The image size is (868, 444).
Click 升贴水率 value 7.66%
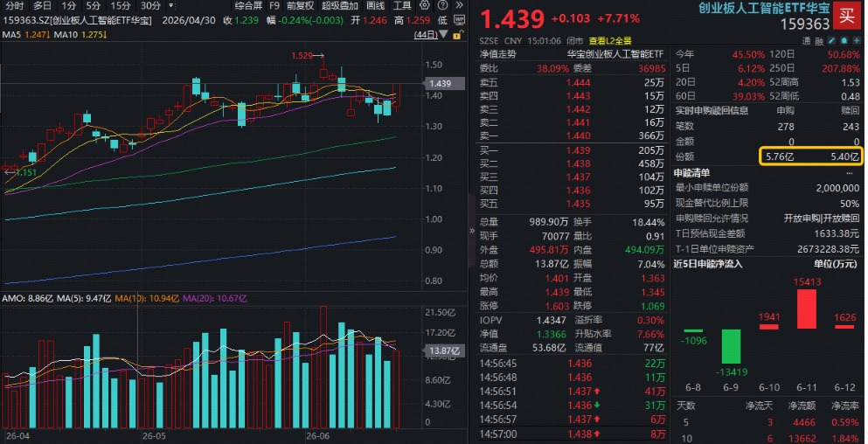tap(650, 335)
